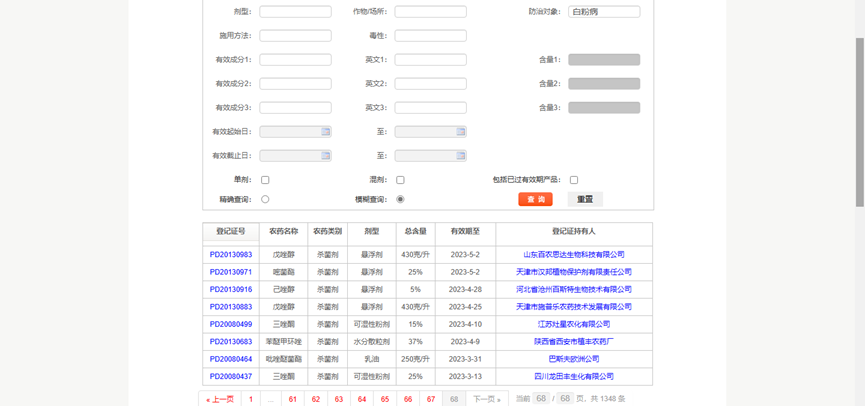Open 天津市汉邦植物保护剂有限责任公司 holder link
The image size is (865, 406).
tap(574, 272)
